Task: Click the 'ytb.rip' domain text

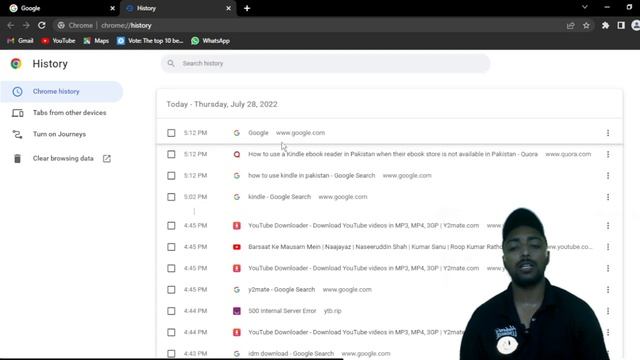Action: coord(333,311)
